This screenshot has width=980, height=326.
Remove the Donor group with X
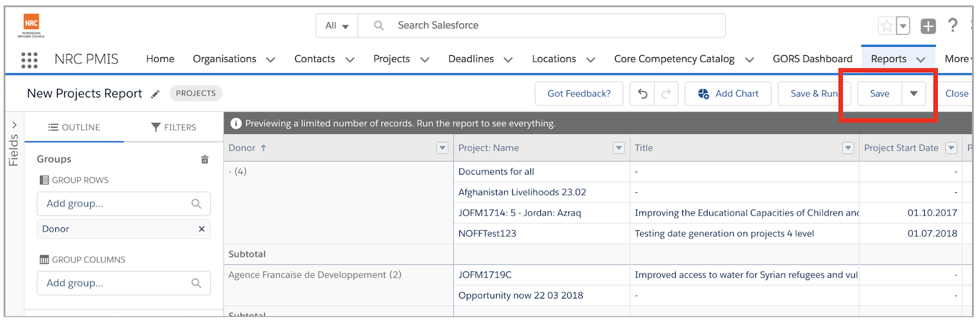click(202, 229)
